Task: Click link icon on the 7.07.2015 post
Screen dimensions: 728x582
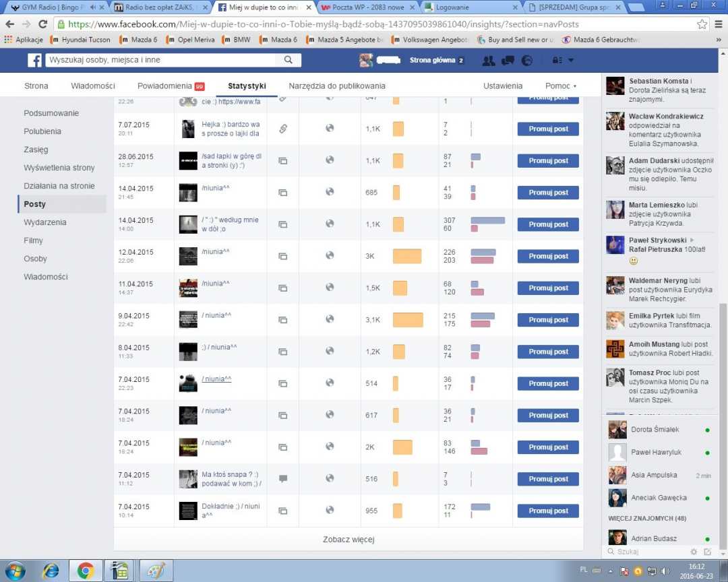Action: (x=283, y=129)
